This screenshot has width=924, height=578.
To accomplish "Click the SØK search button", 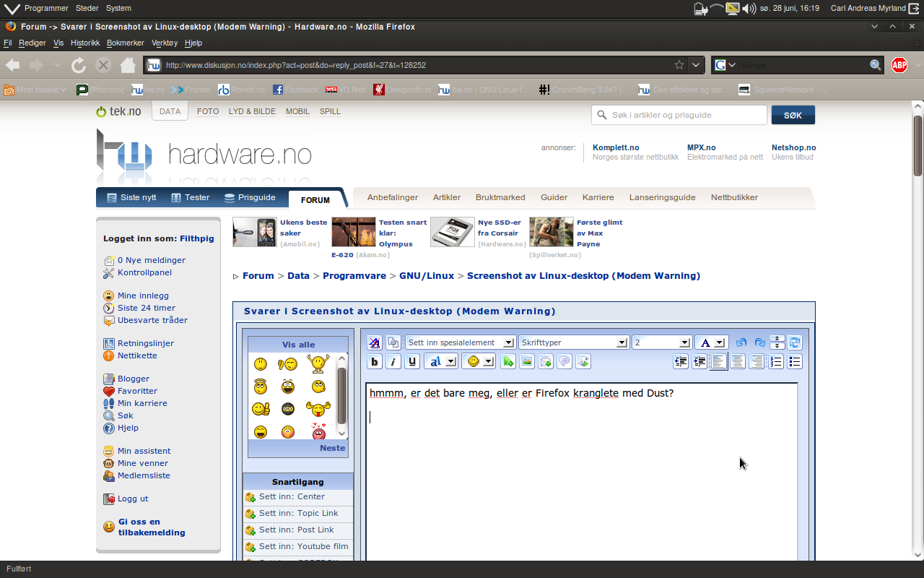I will (793, 115).
